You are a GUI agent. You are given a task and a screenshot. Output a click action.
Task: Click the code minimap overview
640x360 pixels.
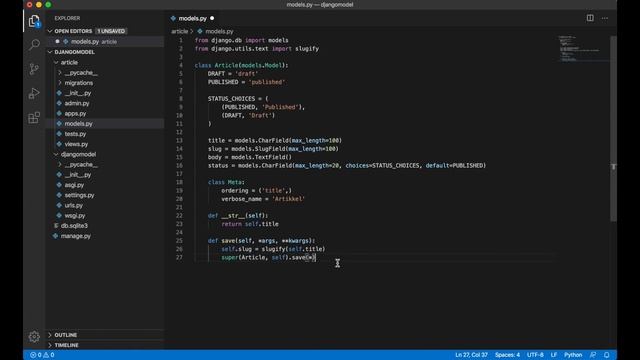(x=583, y=49)
